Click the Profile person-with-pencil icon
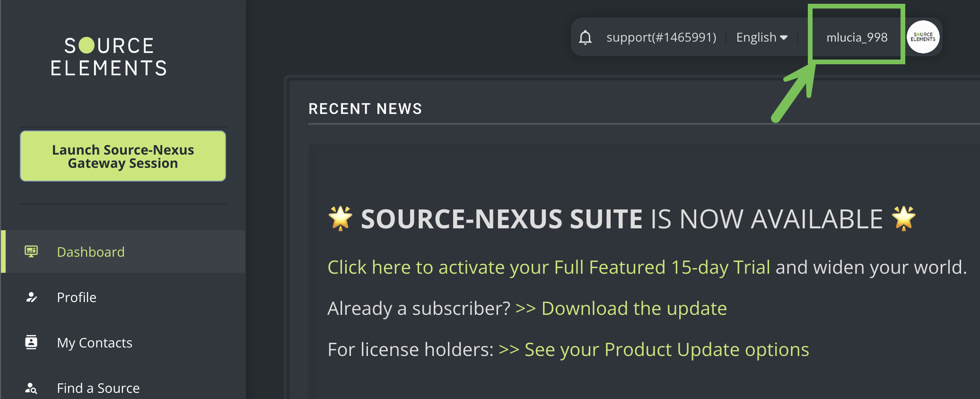 coord(31,297)
